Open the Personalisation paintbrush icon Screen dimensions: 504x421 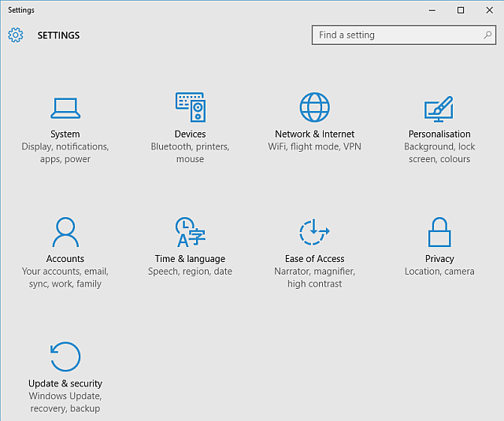click(439, 107)
